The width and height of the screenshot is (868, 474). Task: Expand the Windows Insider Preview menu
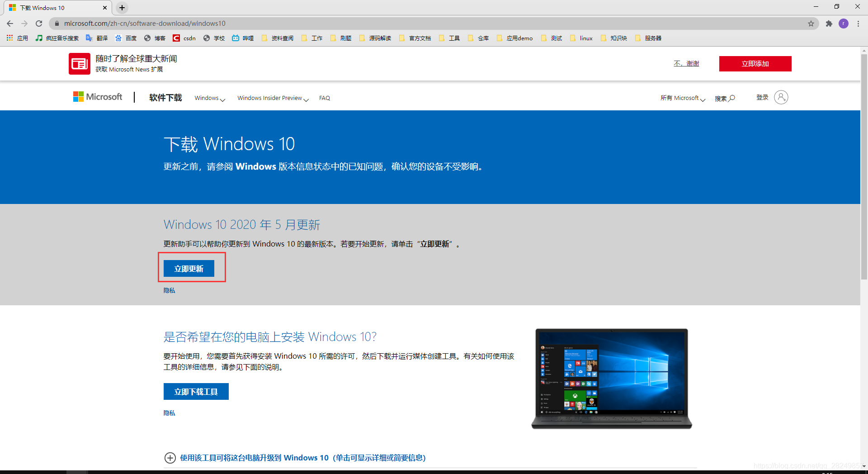[x=273, y=98]
